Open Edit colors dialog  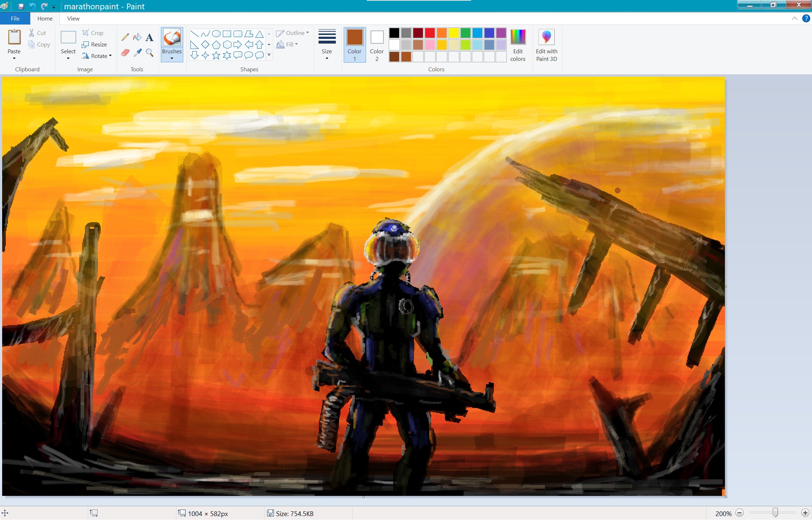coord(518,45)
